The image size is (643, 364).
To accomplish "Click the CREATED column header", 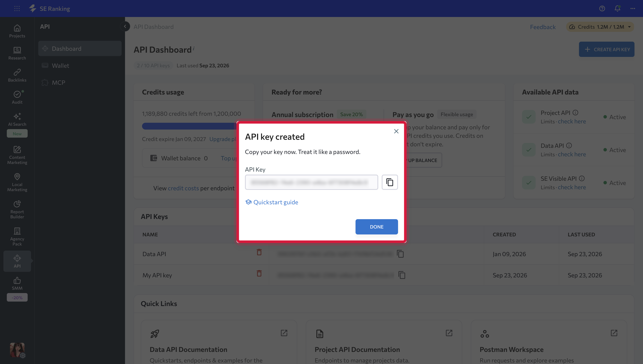I will pos(504,234).
